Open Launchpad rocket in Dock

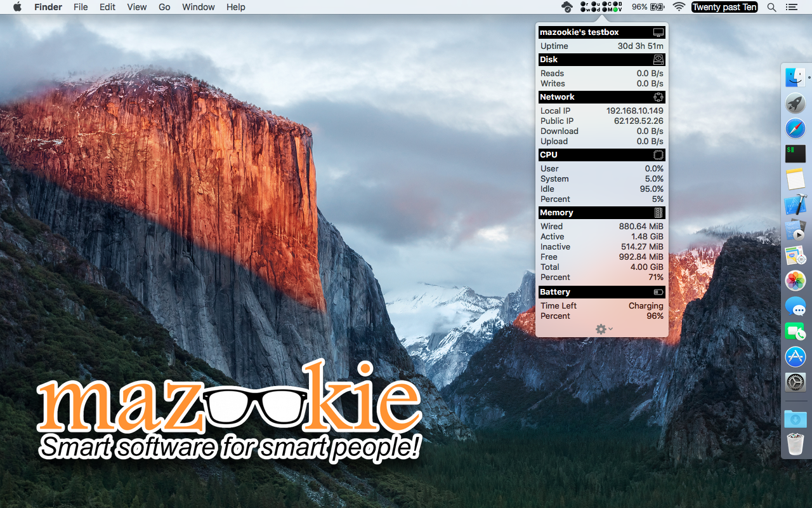(795, 103)
